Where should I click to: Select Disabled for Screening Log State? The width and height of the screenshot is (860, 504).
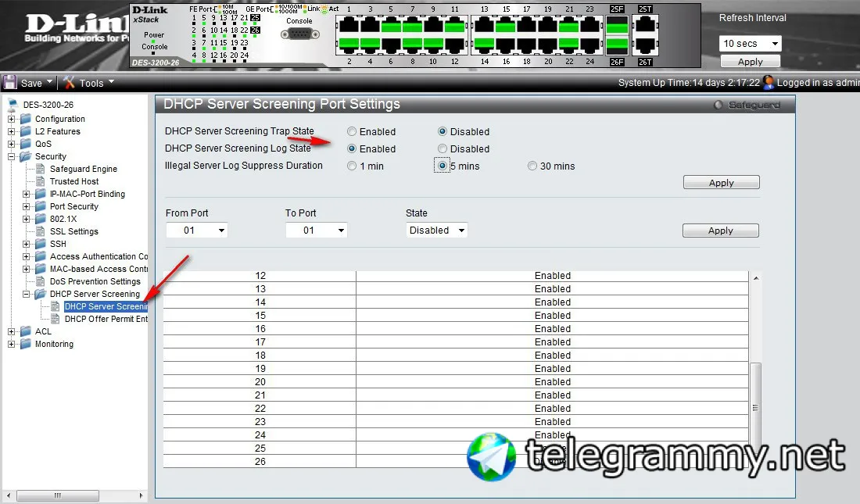442,148
